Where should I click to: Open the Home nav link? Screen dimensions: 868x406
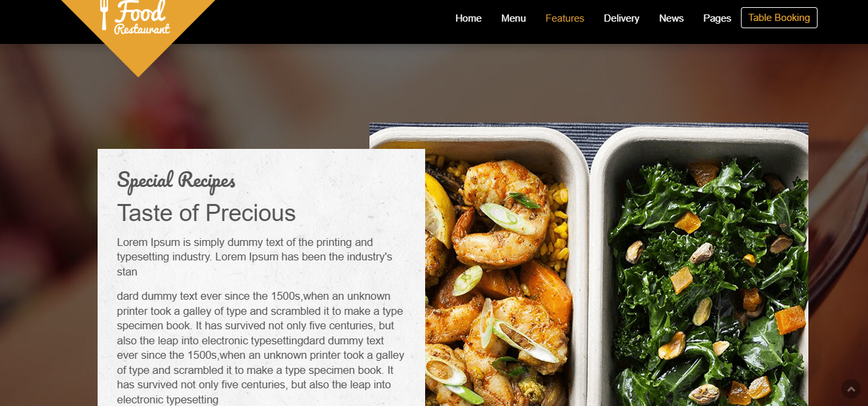468,18
